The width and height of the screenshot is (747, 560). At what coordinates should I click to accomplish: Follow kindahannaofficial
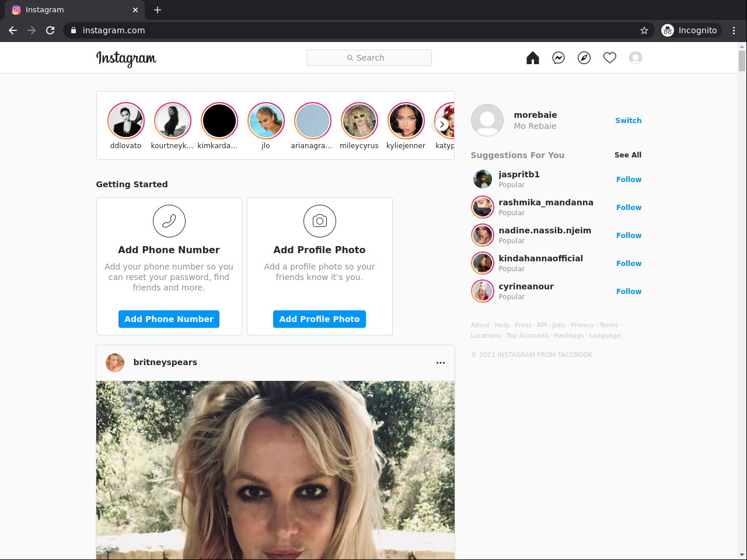click(x=629, y=264)
